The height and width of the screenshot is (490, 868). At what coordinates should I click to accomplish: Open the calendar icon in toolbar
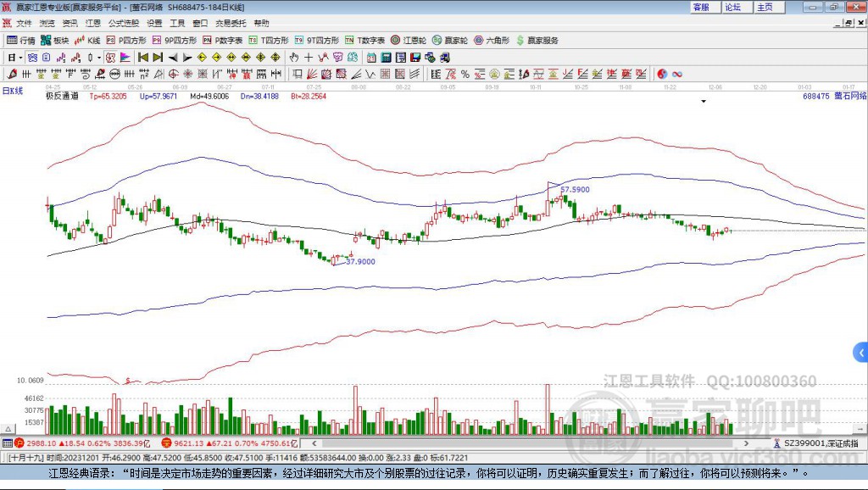click(371, 58)
